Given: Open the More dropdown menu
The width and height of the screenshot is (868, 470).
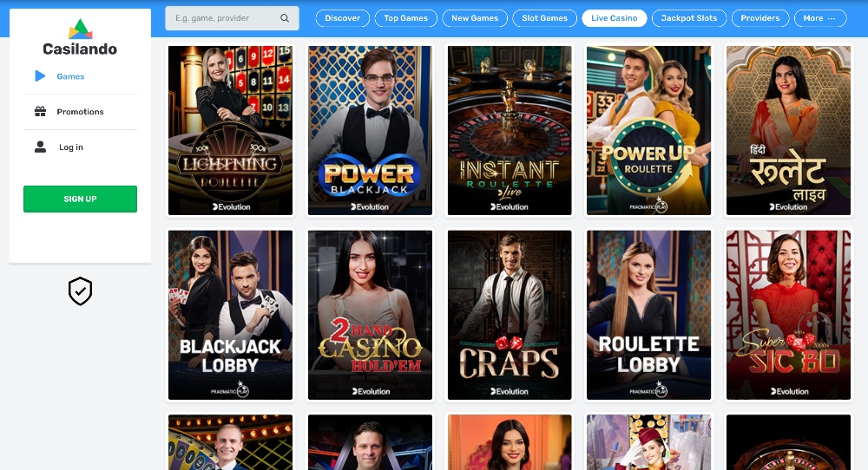Looking at the screenshot, I should tap(820, 18).
